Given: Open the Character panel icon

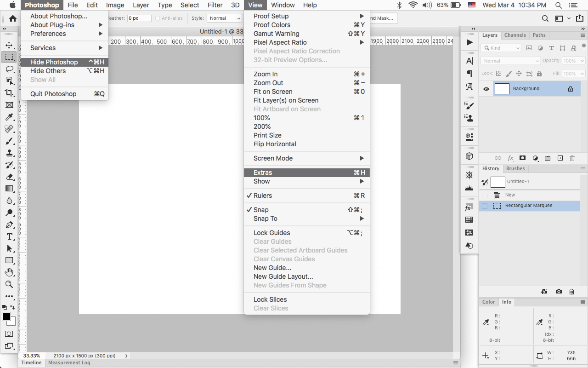Looking at the screenshot, I should click(469, 61).
